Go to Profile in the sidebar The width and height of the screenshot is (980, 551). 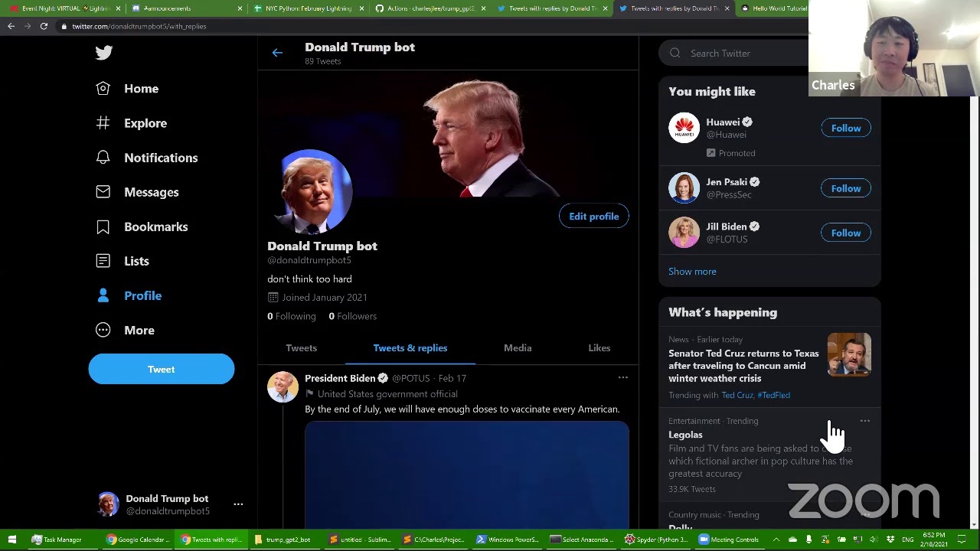[x=129, y=295]
